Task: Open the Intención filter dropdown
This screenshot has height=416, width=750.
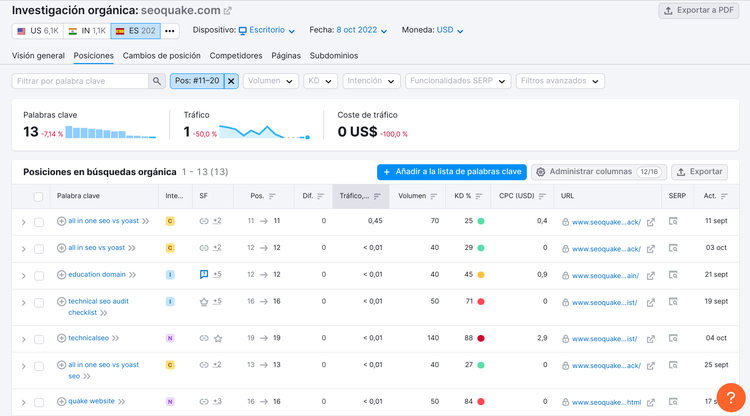Action: point(371,81)
